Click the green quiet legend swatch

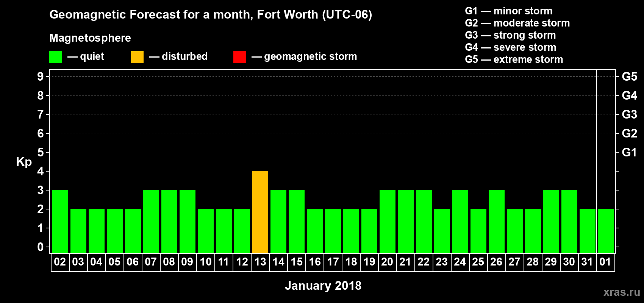click(55, 57)
